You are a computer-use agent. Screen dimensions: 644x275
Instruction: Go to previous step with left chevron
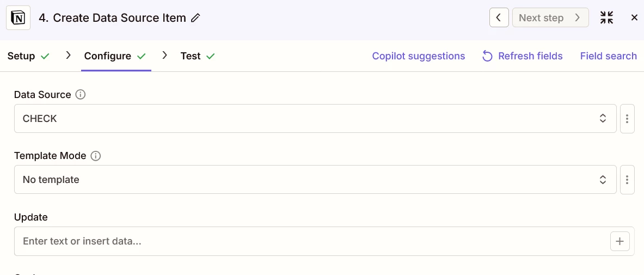(x=499, y=17)
